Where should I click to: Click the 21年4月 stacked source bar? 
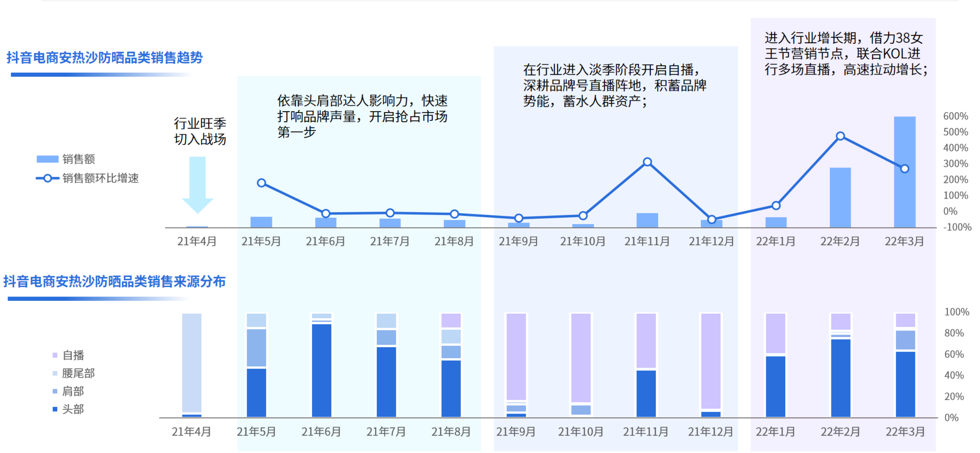192,365
